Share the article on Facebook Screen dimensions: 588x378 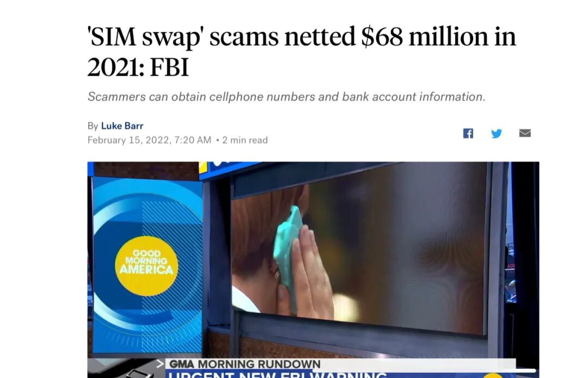pos(468,133)
